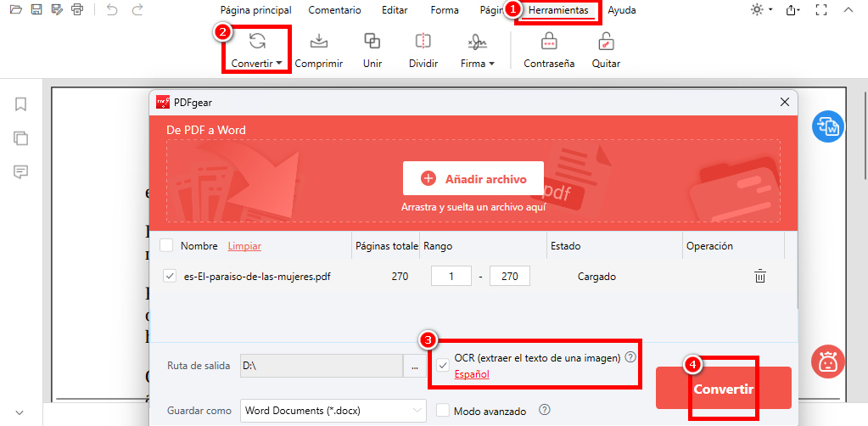Select the Unir merge tool
868x426 pixels.
pyautogui.click(x=372, y=50)
